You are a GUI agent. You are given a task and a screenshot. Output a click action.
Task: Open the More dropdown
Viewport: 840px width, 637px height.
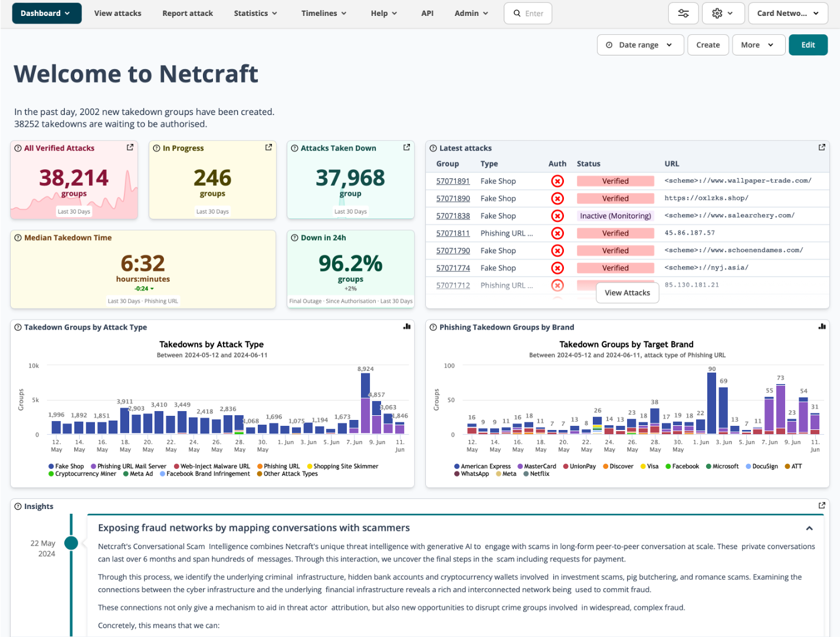click(759, 44)
